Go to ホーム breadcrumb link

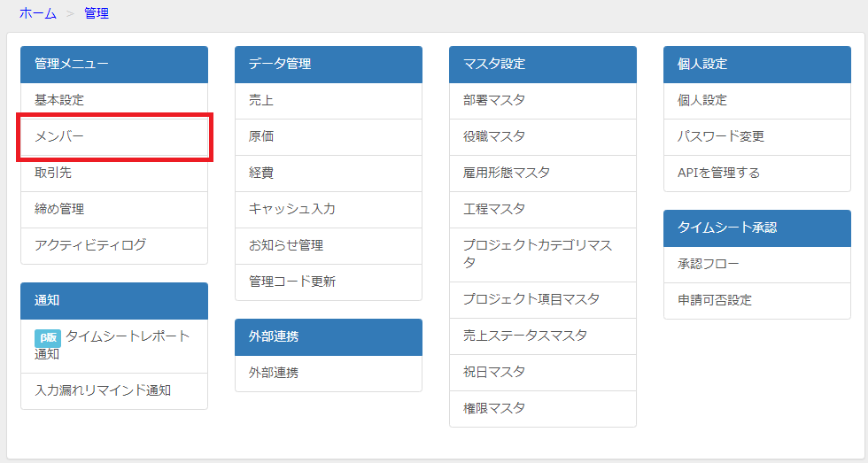point(37,13)
